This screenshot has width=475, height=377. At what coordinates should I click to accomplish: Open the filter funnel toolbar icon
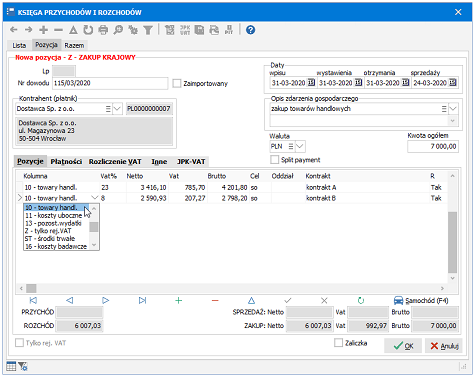(148, 30)
